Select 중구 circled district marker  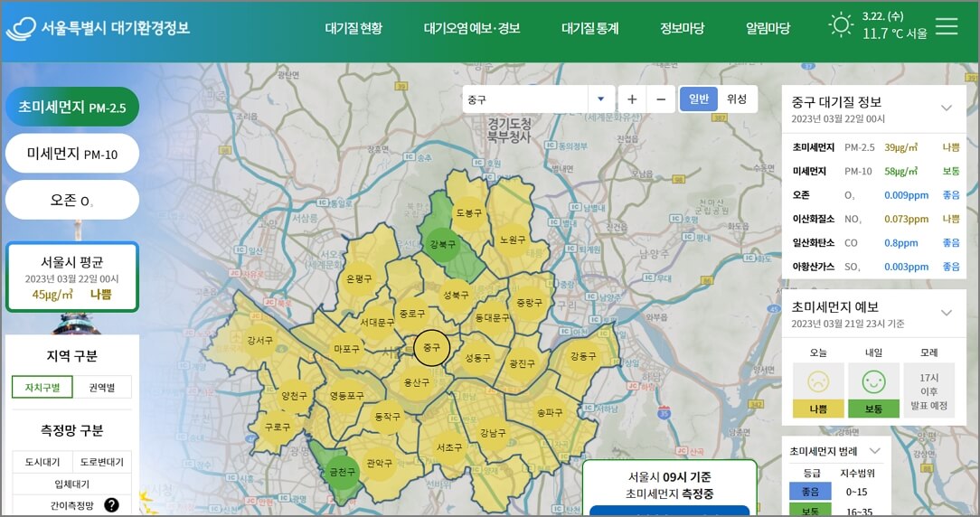tap(431, 347)
